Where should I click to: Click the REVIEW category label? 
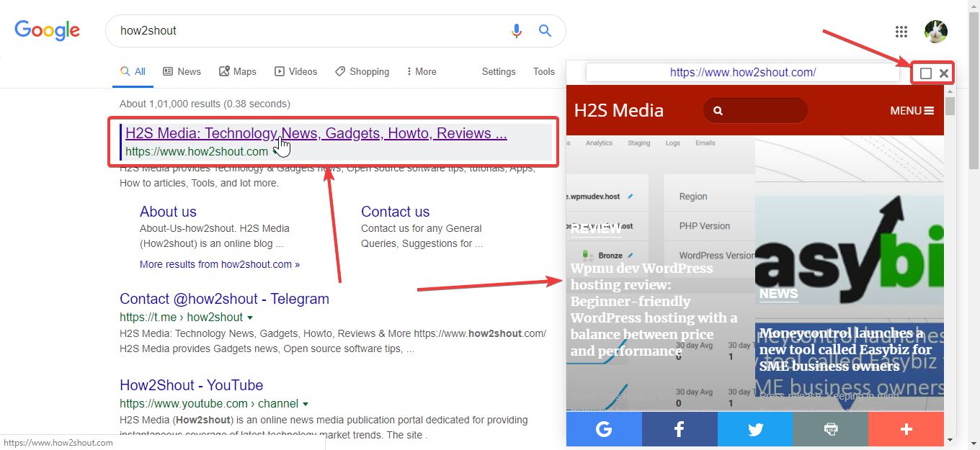point(595,230)
